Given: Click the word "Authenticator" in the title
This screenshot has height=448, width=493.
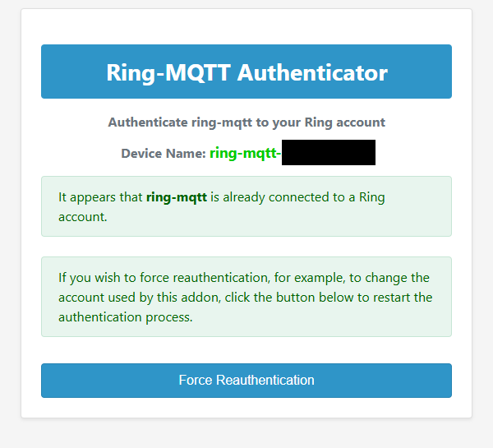Looking at the screenshot, I should pos(312,72).
